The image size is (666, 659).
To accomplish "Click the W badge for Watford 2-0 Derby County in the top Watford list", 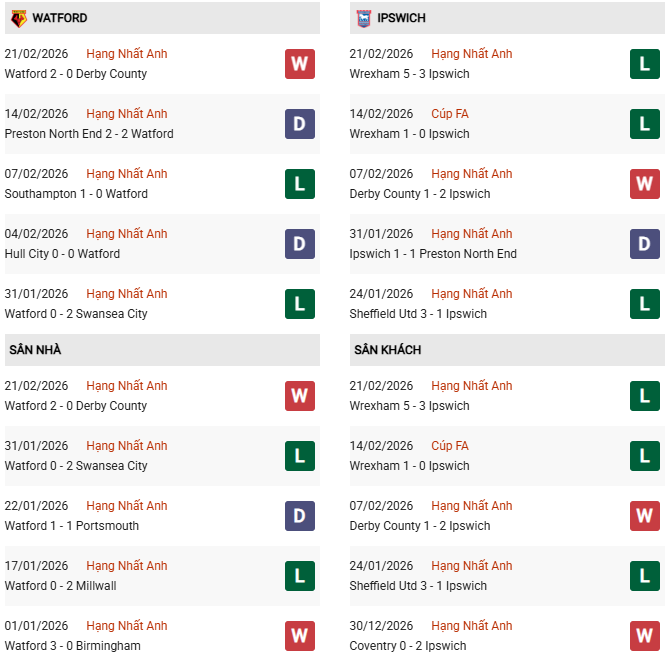I will 299,64.
